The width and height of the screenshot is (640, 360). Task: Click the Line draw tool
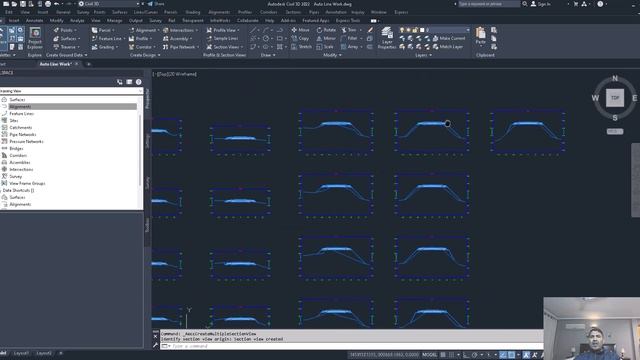pyautogui.click(x=253, y=30)
